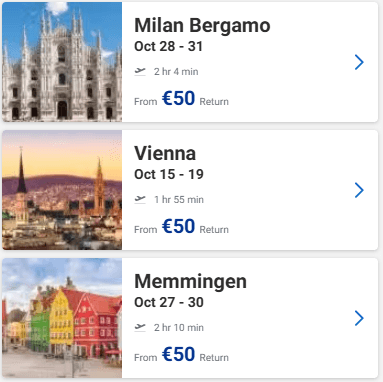383x382 pixels.
Task: Click the 2 hr 4 min flight duration
Action: 176,72
